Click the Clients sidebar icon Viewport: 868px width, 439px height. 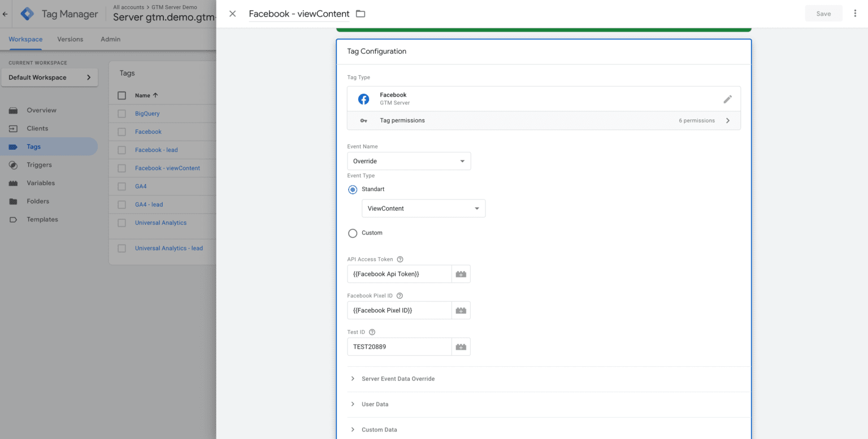point(14,128)
